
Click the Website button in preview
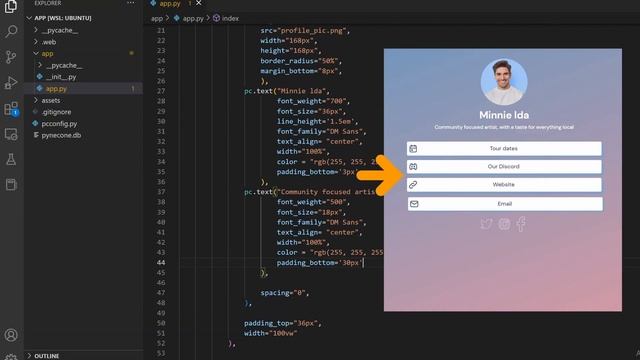pyautogui.click(x=504, y=184)
